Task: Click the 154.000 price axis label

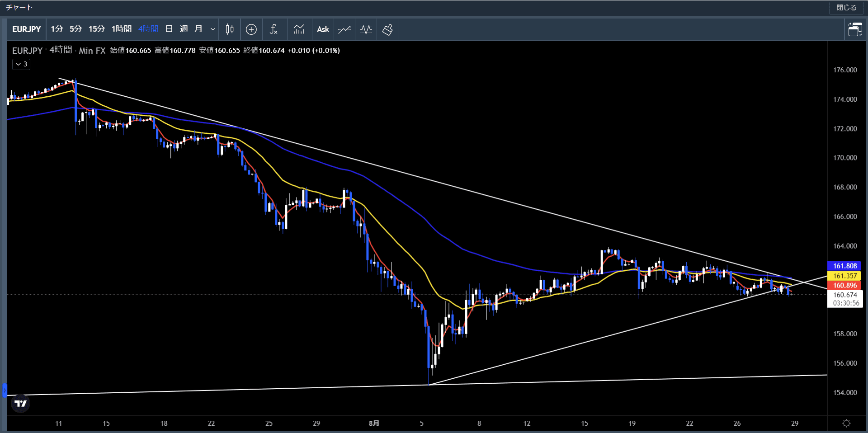Action: click(x=845, y=393)
